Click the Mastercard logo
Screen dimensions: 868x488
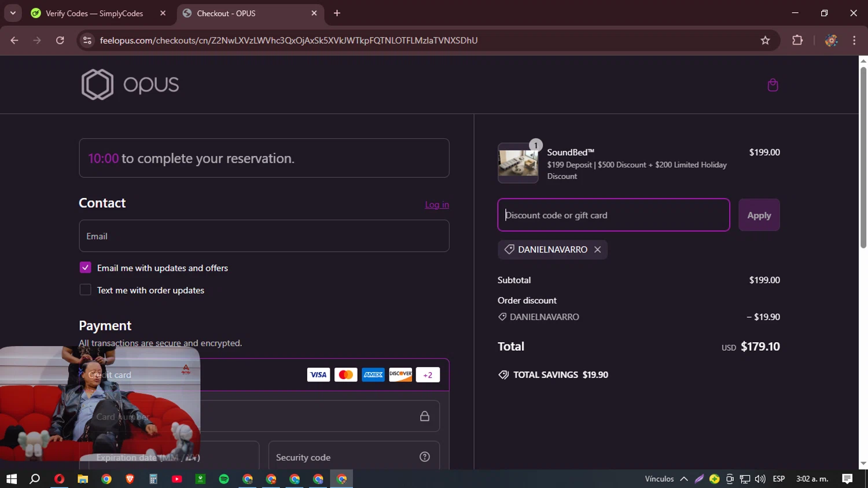point(345,375)
